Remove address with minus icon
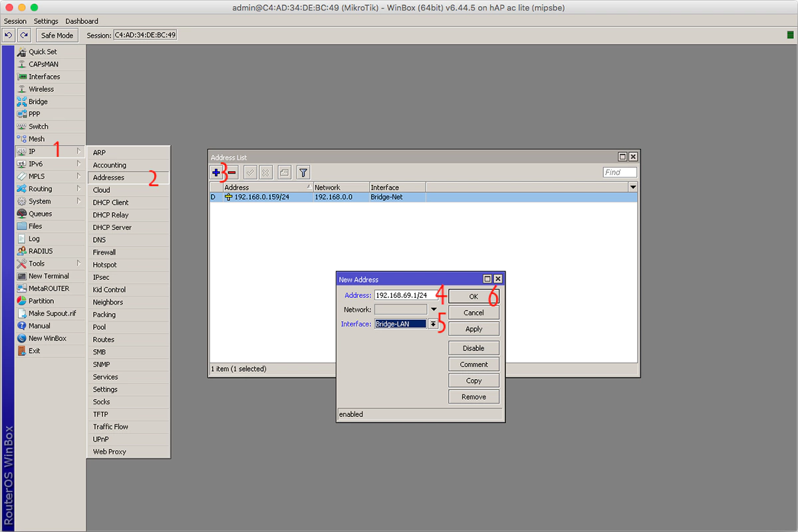The height and width of the screenshot is (532, 798). point(232,172)
